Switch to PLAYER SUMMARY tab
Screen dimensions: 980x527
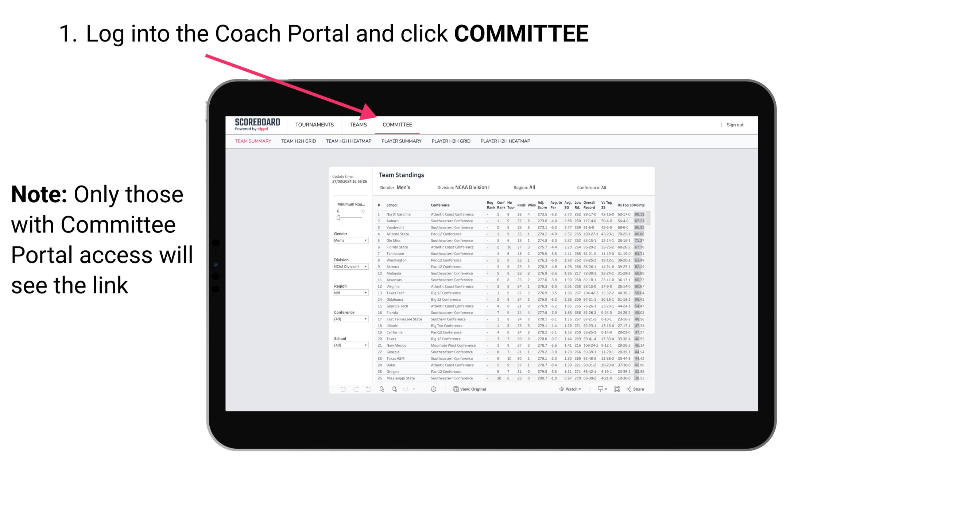tap(401, 141)
